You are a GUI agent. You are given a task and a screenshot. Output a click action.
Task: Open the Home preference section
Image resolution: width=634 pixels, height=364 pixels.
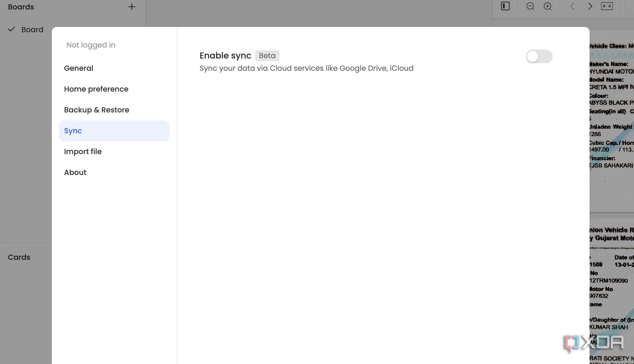pos(114,89)
